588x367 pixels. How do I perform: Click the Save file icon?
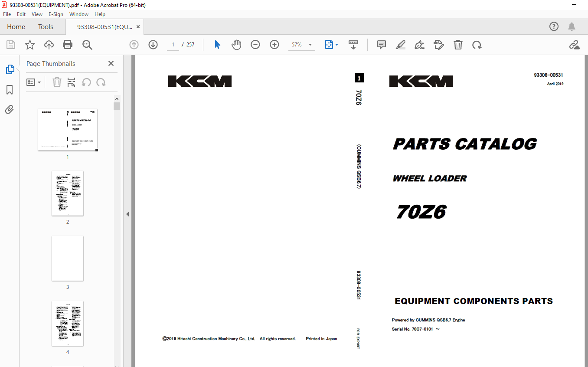click(x=11, y=45)
